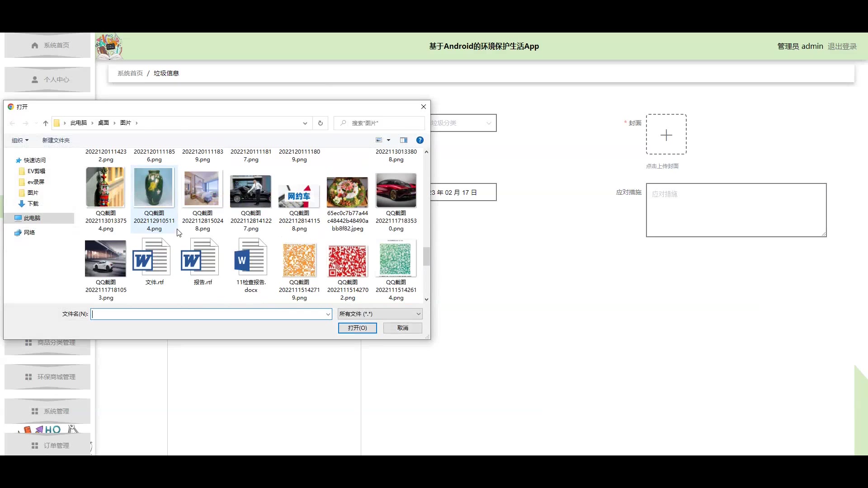This screenshot has height=488, width=868.
Task: Click the 取消 button
Action: tap(402, 328)
